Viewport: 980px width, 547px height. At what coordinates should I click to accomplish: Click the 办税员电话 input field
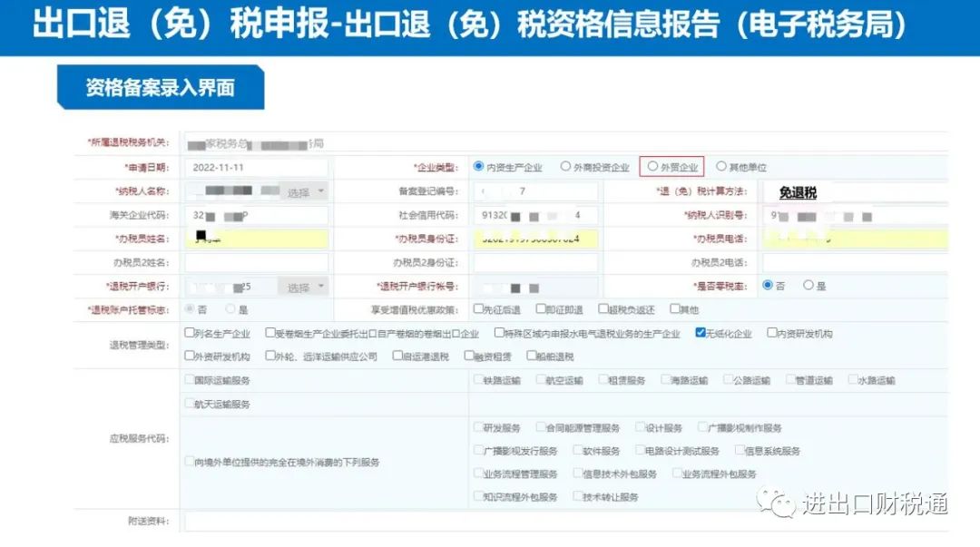(855, 239)
